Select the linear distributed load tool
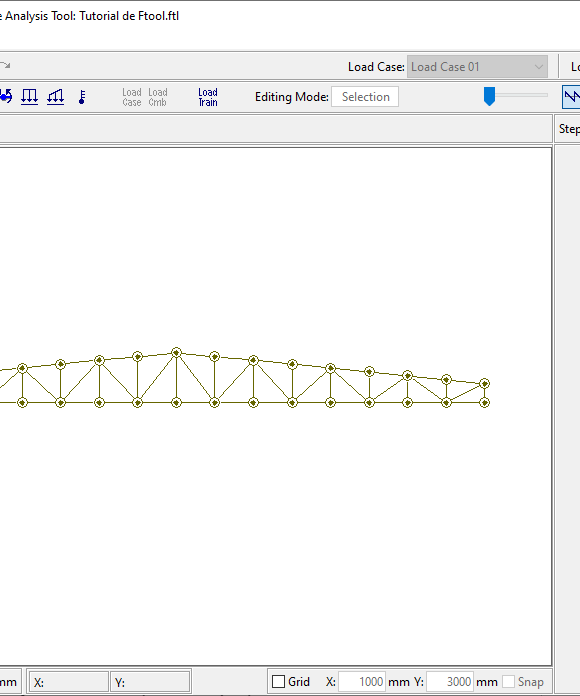 55,97
